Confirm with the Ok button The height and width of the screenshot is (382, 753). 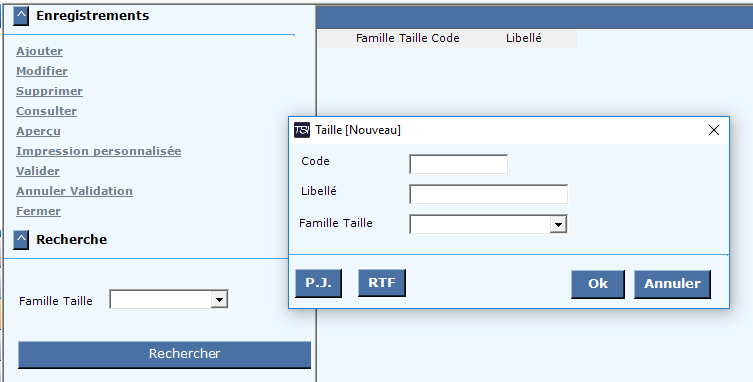click(598, 284)
